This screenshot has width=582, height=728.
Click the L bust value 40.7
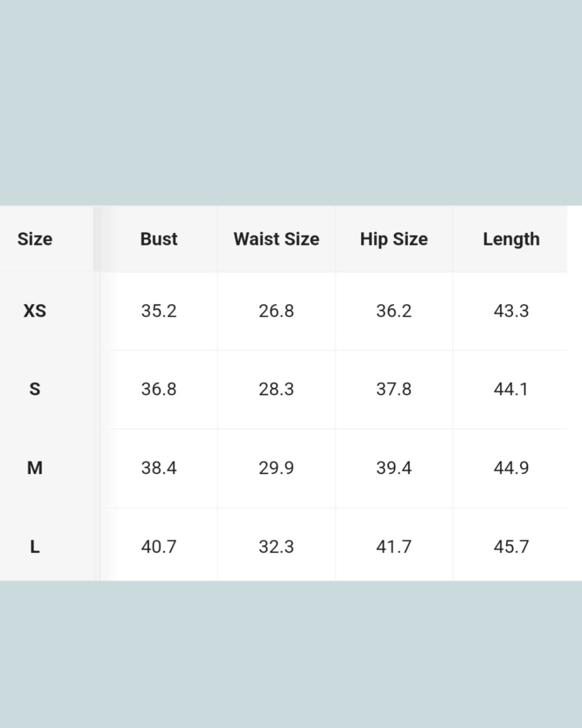coord(159,547)
